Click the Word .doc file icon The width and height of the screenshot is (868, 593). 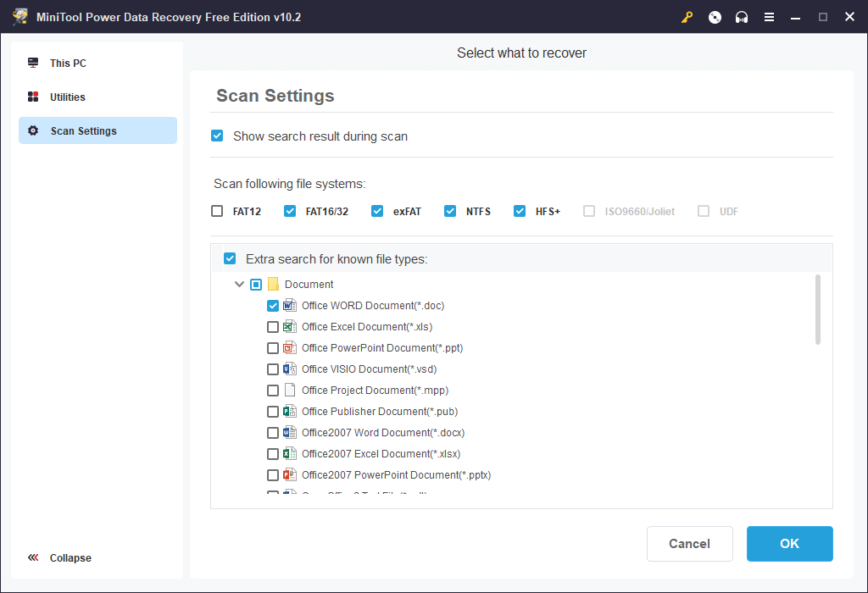click(x=290, y=305)
